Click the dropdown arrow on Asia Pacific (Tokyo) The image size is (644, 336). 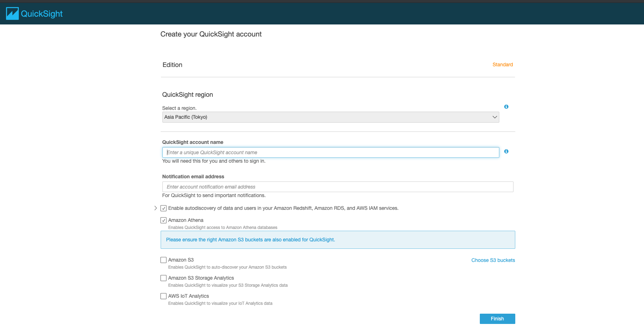494,117
